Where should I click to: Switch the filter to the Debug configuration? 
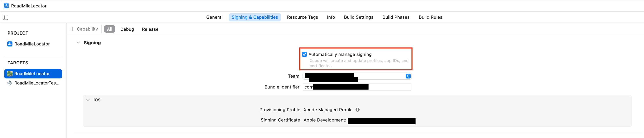(127, 29)
